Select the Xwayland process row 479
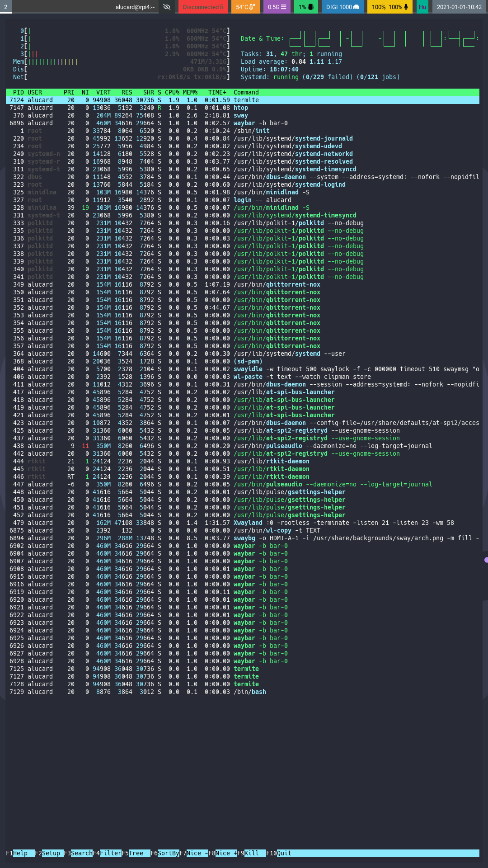 click(x=243, y=523)
